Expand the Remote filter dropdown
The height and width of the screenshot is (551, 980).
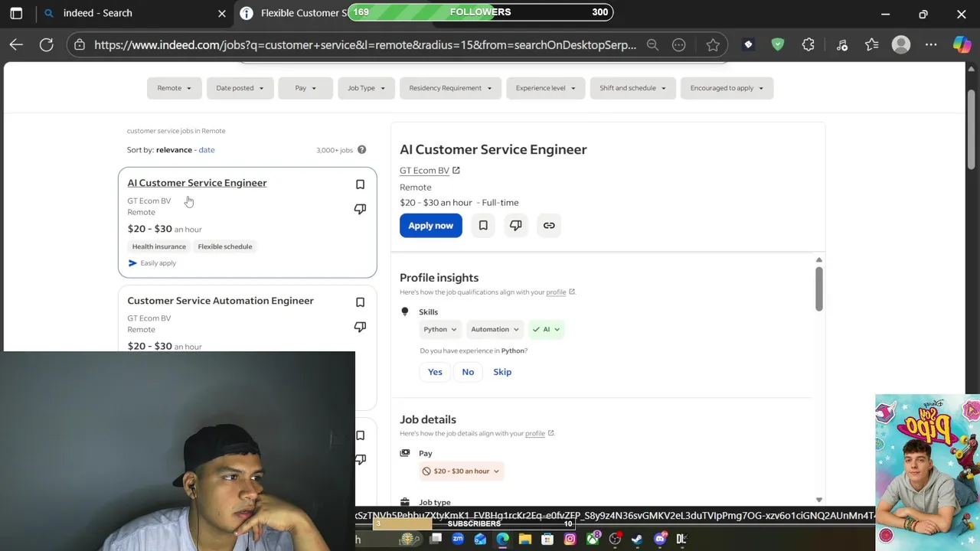[x=175, y=88]
